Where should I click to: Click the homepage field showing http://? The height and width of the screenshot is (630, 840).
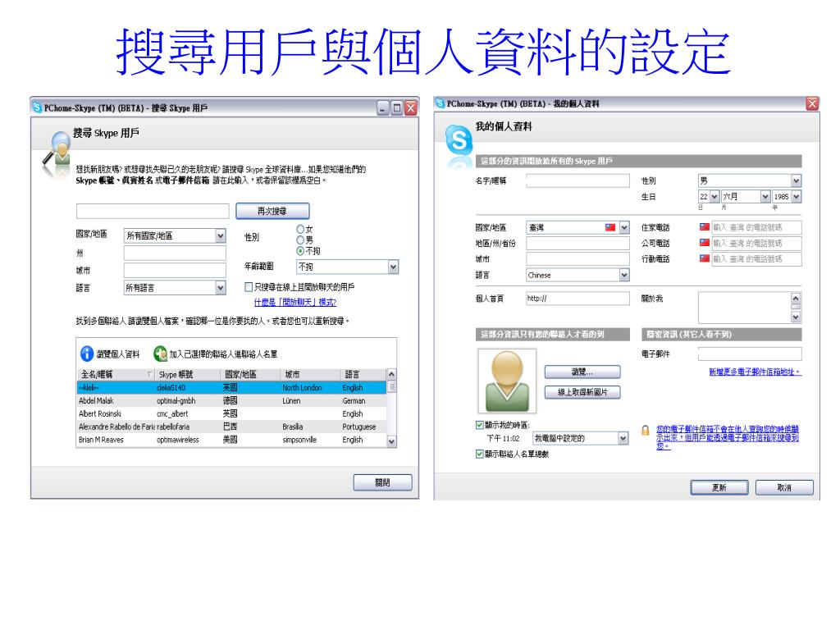click(577, 299)
